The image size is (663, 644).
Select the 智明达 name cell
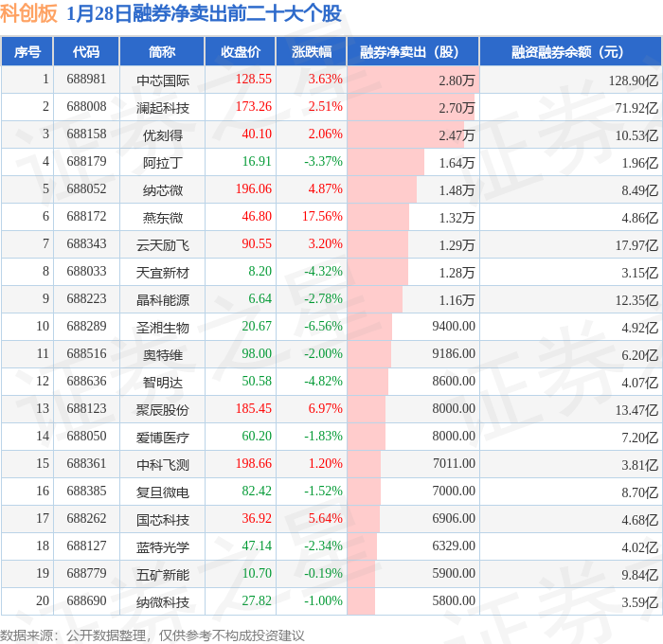pos(162,383)
